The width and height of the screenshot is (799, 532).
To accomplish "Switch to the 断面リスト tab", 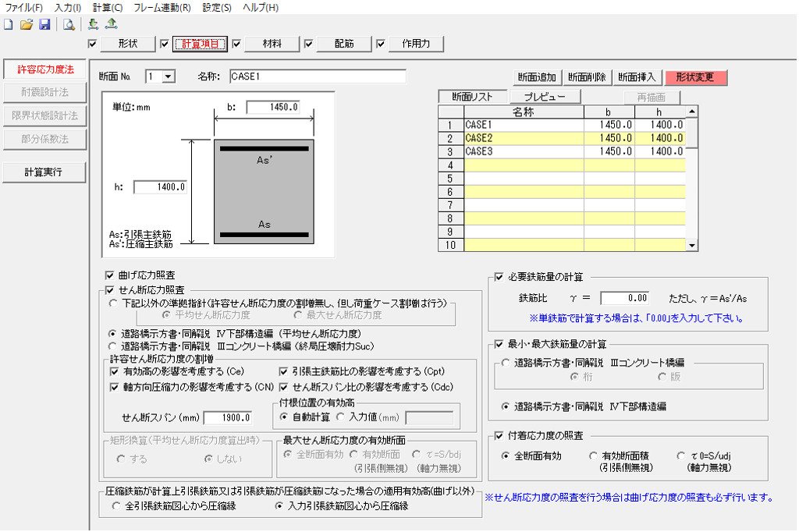I will click(472, 97).
